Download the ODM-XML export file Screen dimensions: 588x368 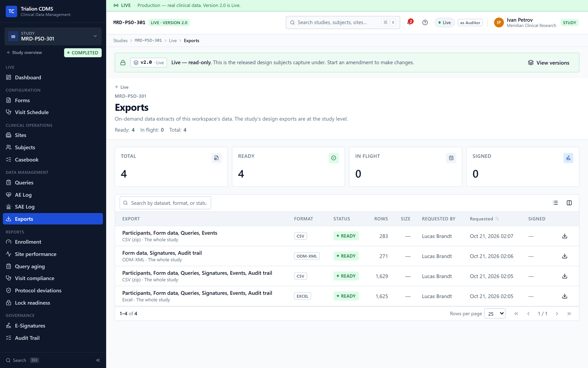point(565,256)
